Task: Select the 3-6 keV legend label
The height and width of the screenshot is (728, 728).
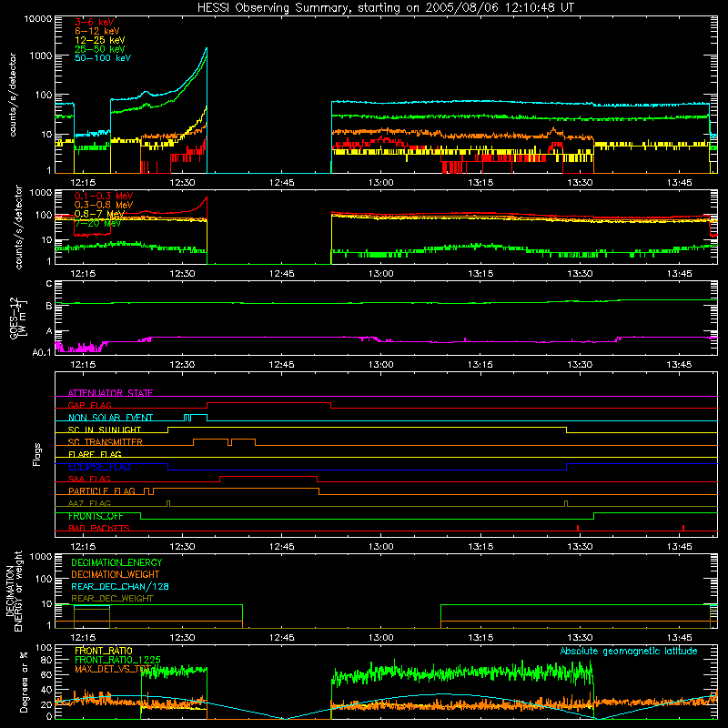Action: [x=95, y=22]
